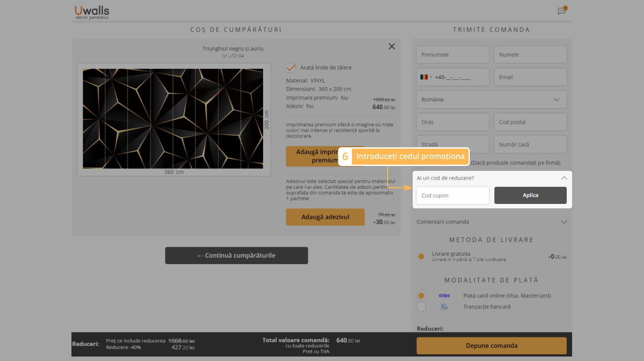Collapse the 'Ai un cod de reducere?' section
The image size is (644, 361).
(564, 178)
